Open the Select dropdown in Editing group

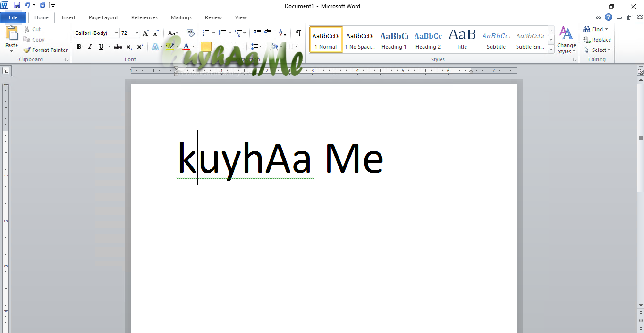click(x=597, y=50)
